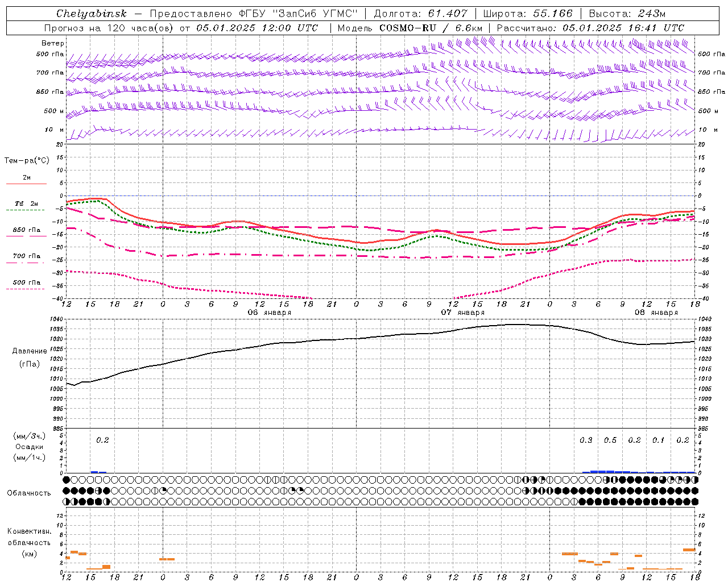
Task: Click the "Td 2м" dew point legend entry
Action: tap(26, 203)
